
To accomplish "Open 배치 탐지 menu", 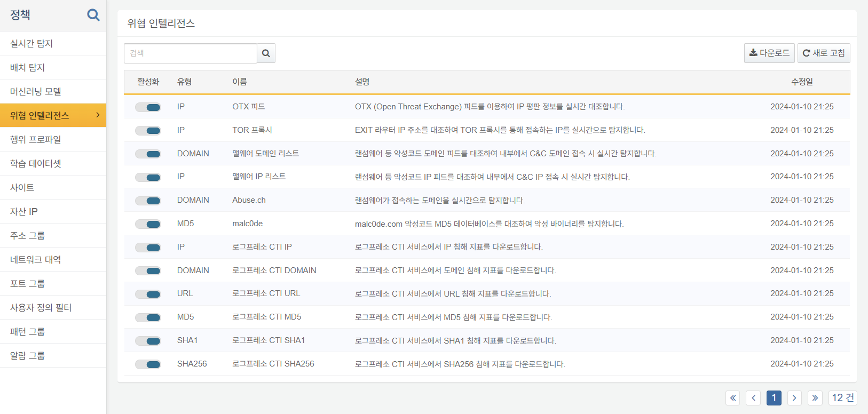I will coord(53,67).
